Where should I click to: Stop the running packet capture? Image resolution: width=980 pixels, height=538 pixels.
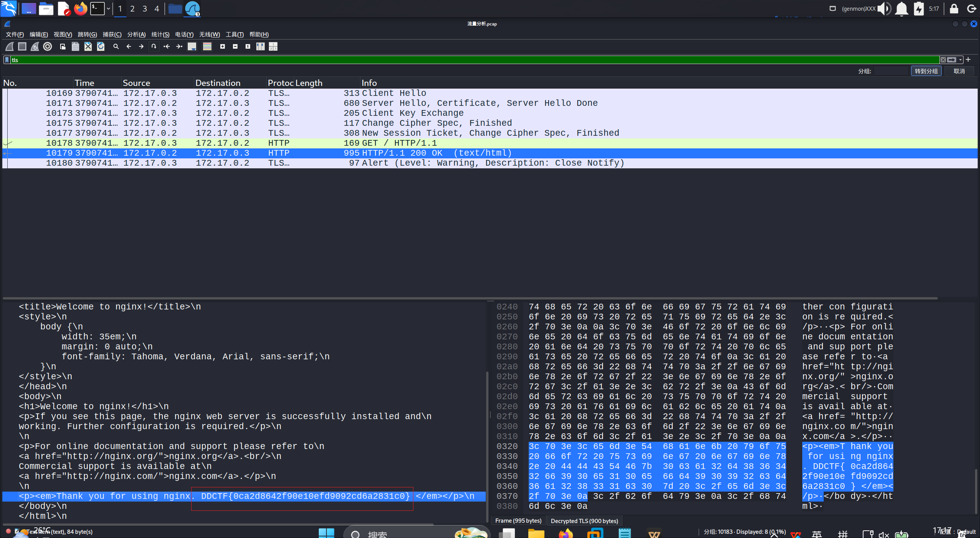22,46
